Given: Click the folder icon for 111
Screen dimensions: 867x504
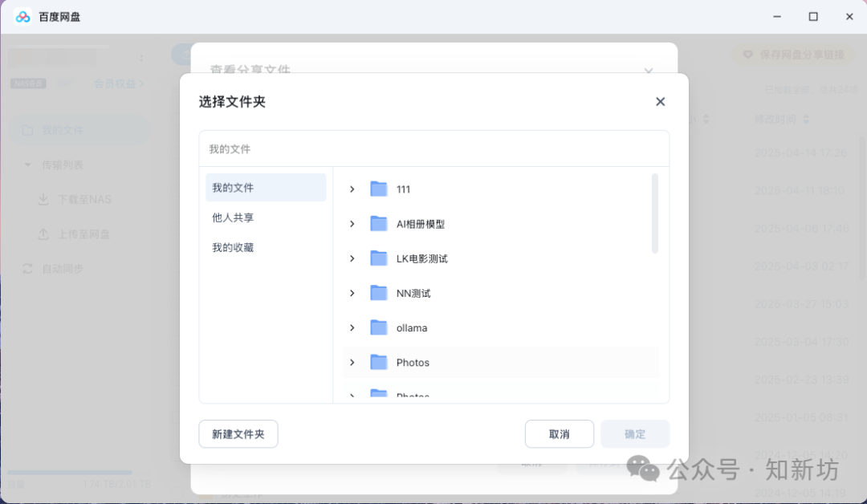Looking at the screenshot, I should 378,189.
